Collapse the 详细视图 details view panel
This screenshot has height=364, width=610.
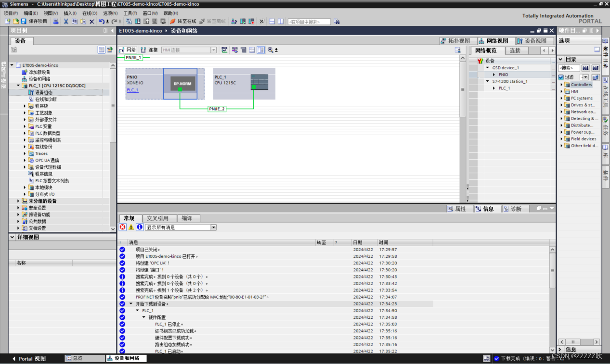click(x=12, y=237)
